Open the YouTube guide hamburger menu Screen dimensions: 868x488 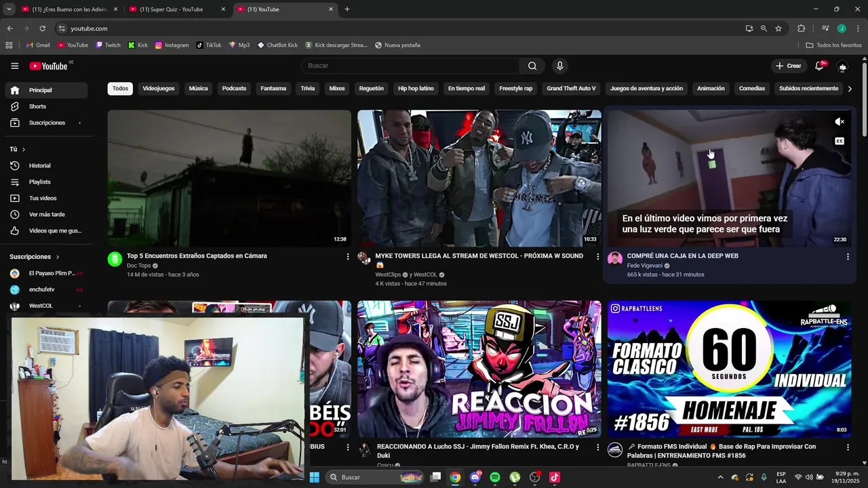[x=14, y=66]
